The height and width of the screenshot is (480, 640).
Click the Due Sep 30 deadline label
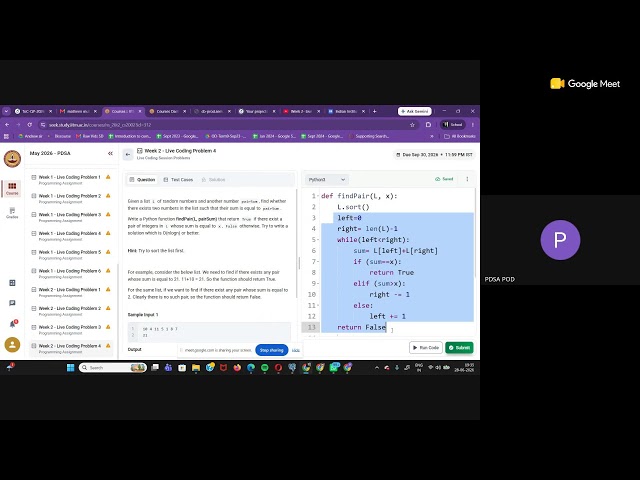434,155
